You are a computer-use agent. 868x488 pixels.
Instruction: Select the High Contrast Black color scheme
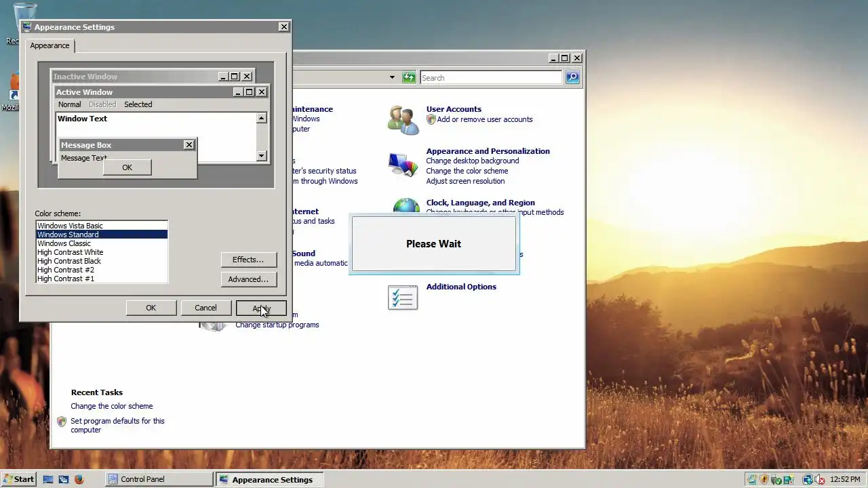coord(102,261)
